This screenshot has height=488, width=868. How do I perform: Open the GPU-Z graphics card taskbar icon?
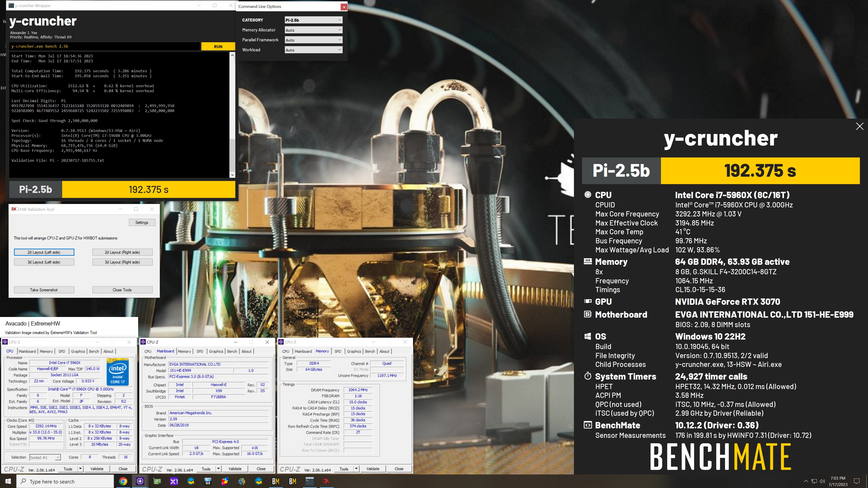pyautogui.click(x=157, y=481)
